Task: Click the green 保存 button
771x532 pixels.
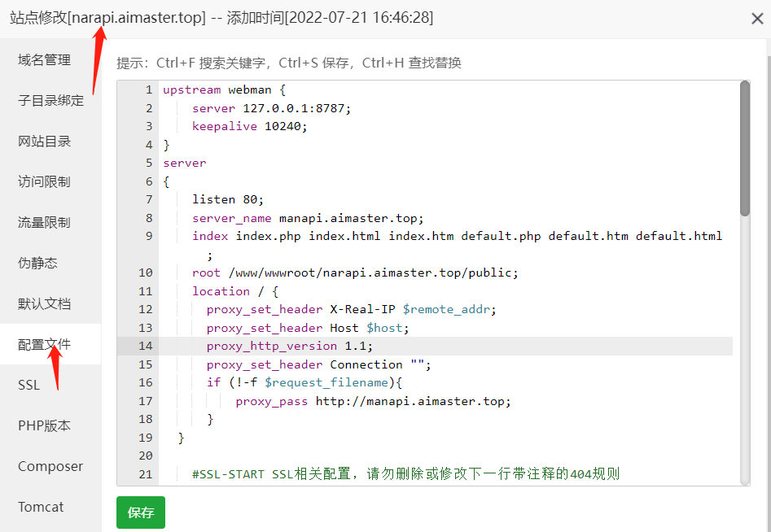Action: pyautogui.click(x=141, y=512)
